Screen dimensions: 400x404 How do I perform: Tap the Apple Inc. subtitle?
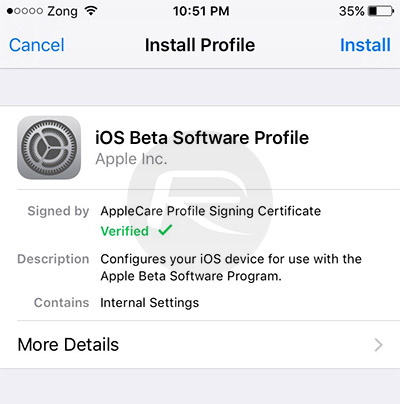click(x=131, y=159)
